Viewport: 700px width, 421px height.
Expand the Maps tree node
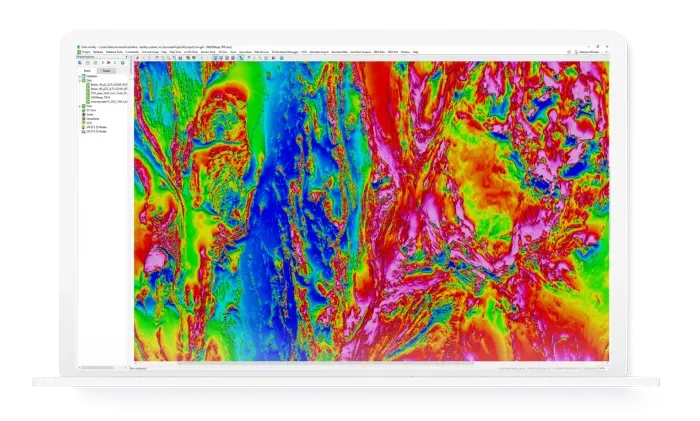81,108
